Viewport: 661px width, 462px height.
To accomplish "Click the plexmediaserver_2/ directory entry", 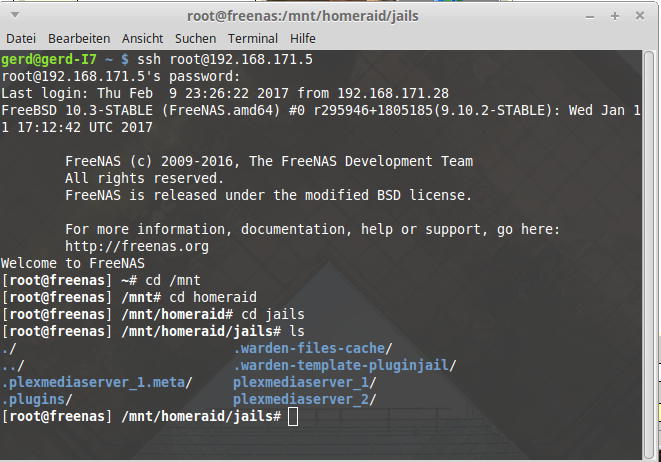I will point(305,399).
